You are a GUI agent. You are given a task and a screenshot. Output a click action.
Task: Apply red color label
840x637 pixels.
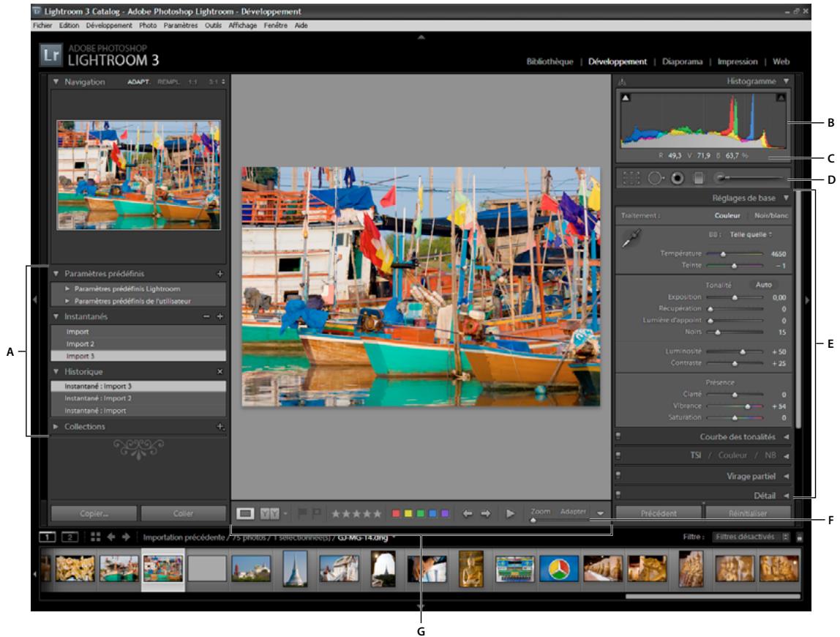tap(396, 514)
